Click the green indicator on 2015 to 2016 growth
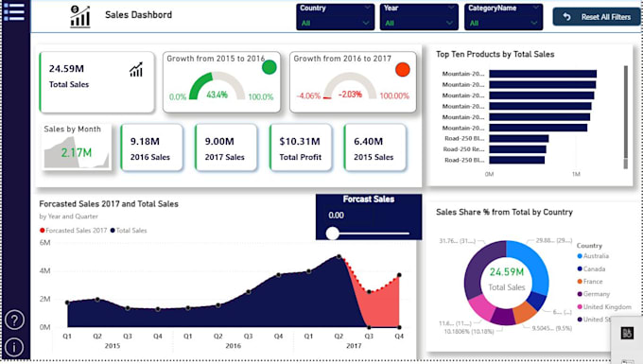Viewport: 643px width, 364px height. [269, 67]
